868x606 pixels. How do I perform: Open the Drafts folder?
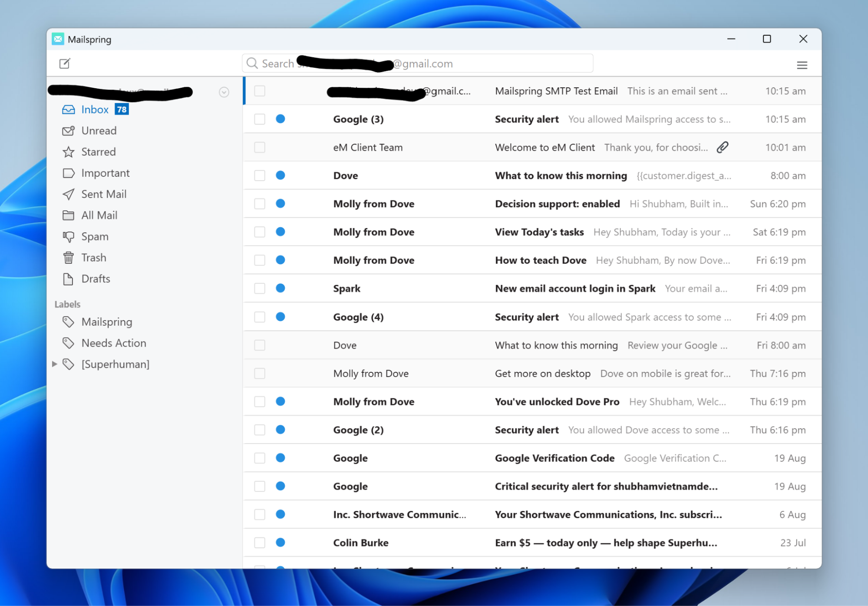click(96, 279)
